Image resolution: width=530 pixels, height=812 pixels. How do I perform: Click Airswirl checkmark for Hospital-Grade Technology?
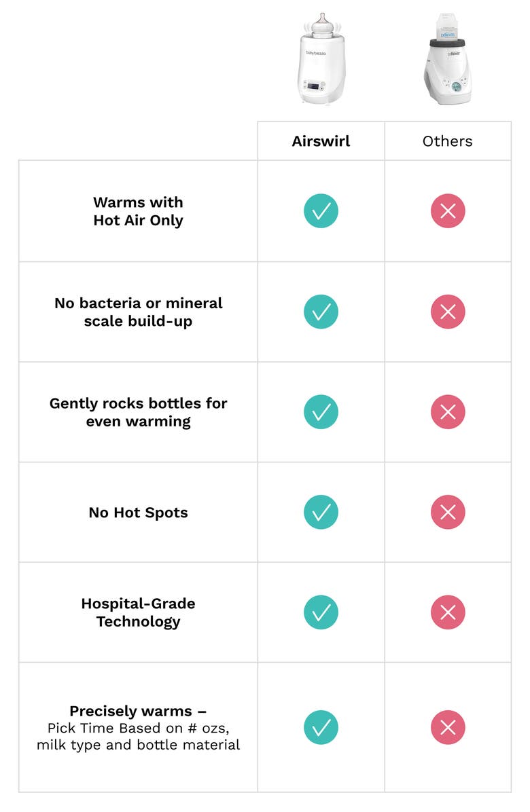coord(321,612)
